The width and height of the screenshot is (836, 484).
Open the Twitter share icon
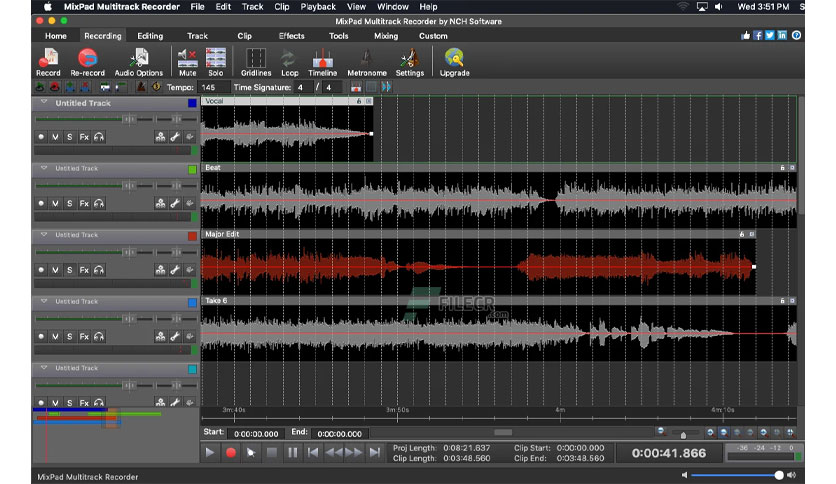(770, 36)
